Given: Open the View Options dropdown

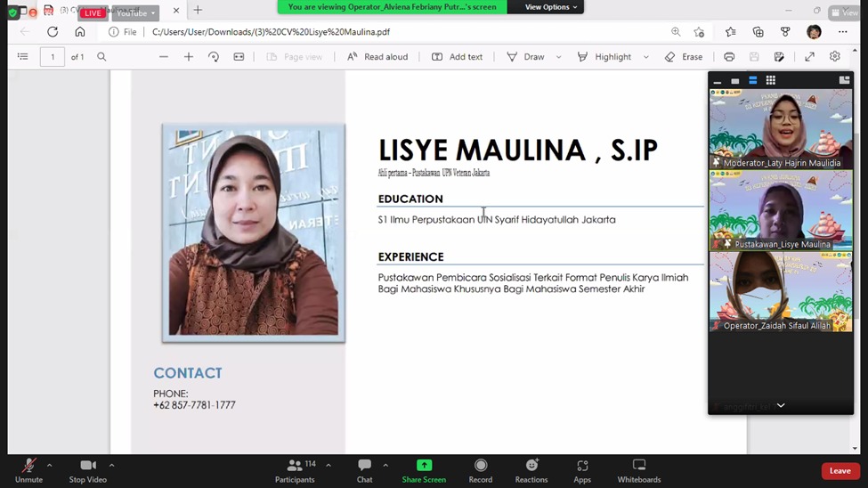Looking at the screenshot, I should coord(551,7).
